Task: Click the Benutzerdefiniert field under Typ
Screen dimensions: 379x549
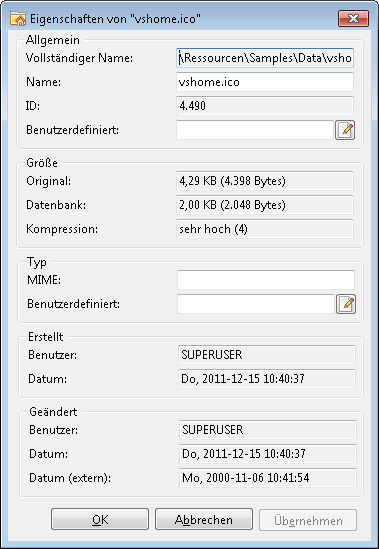Action: (x=256, y=304)
